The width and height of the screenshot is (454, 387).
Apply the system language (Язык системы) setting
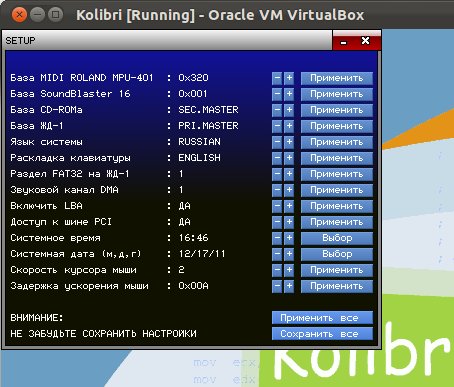click(337, 142)
